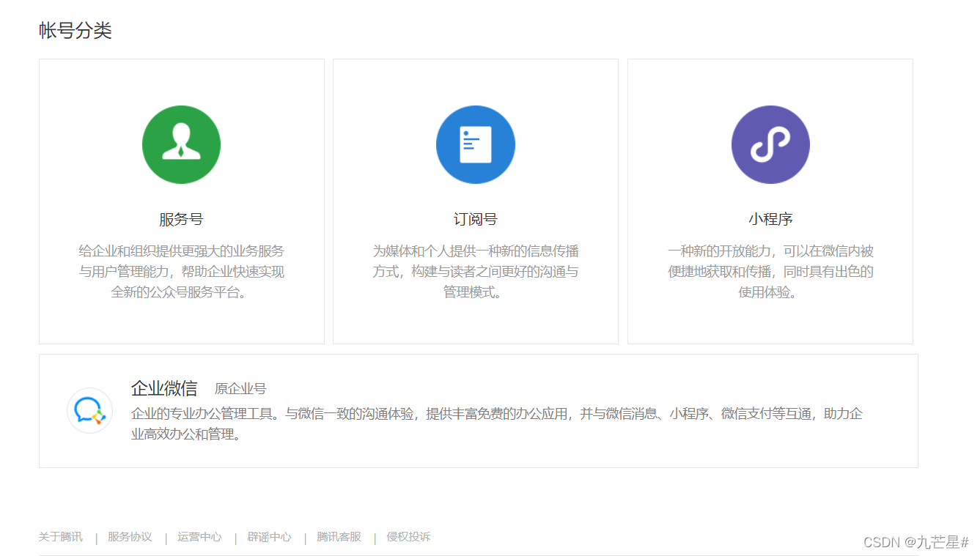The width and height of the screenshot is (980, 556).
Task: Click the 小程序 description text
Action: pos(770,272)
